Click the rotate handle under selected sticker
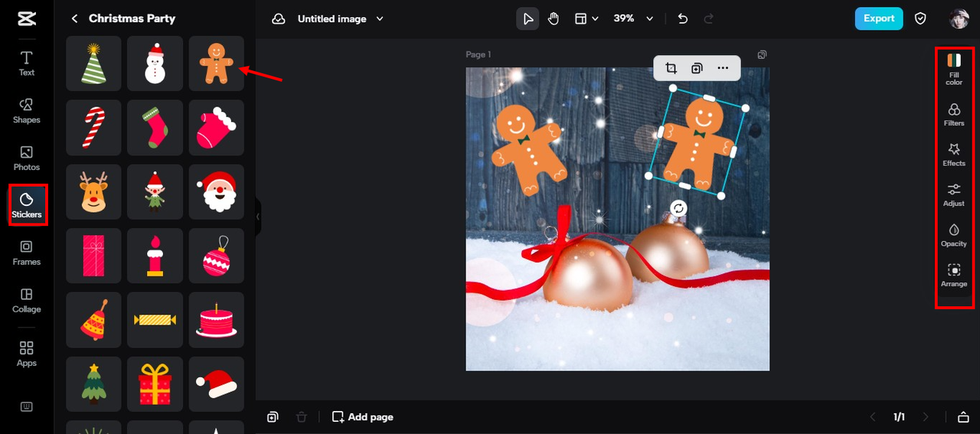Viewport: 980px width, 434px height. pyautogui.click(x=678, y=208)
